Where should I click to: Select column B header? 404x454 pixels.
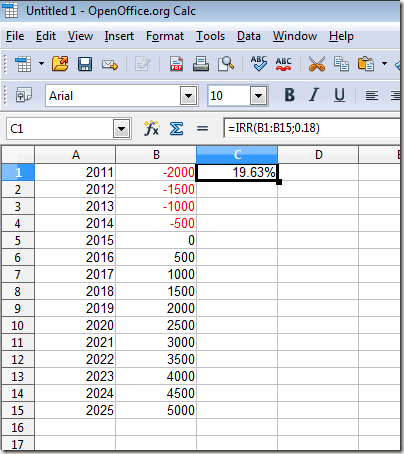tap(156, 155)
